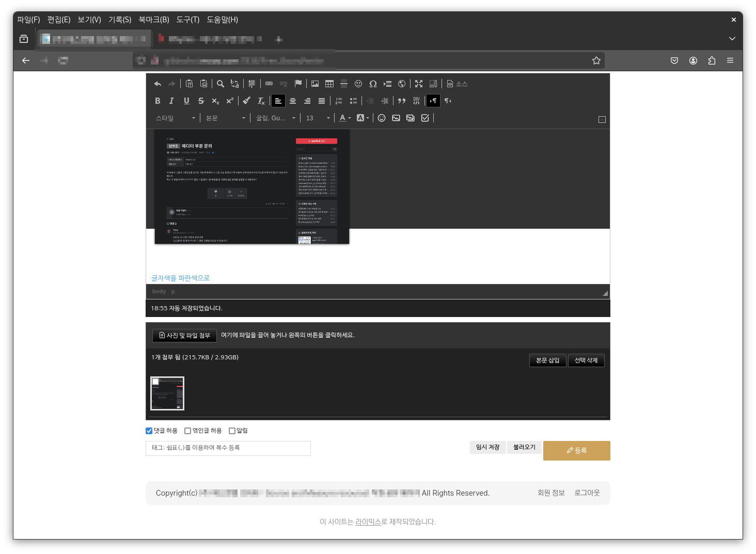This screenshot has height=554, width=756.
Task: Enable the 알림 checkbox
Action: pos(232,431)
